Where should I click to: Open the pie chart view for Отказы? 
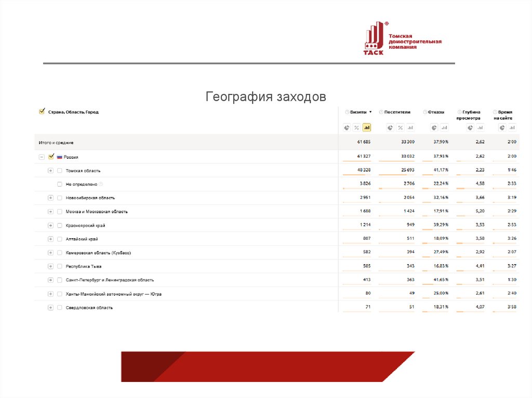[434, 127]
